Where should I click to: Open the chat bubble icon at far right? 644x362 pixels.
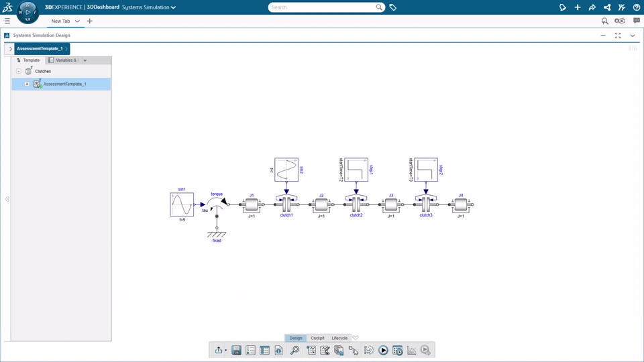[x=637, y=21]
